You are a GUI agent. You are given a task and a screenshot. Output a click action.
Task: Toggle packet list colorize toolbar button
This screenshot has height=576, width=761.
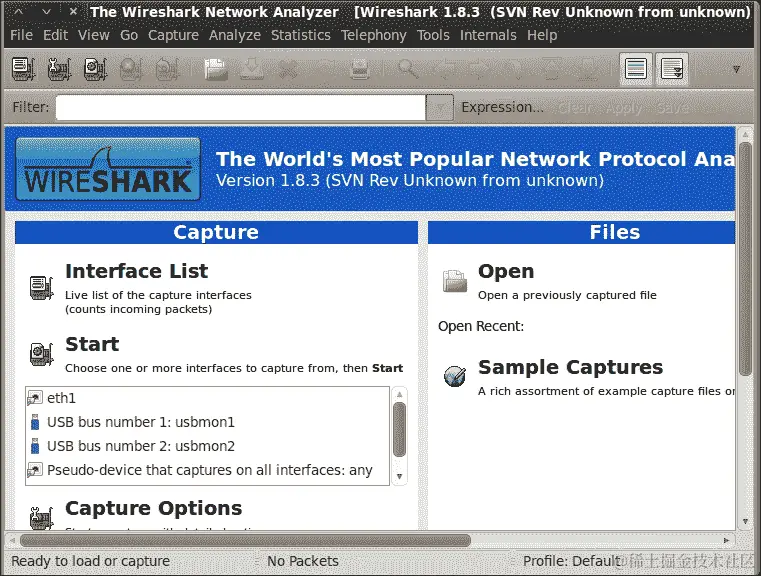pos(636,69)
